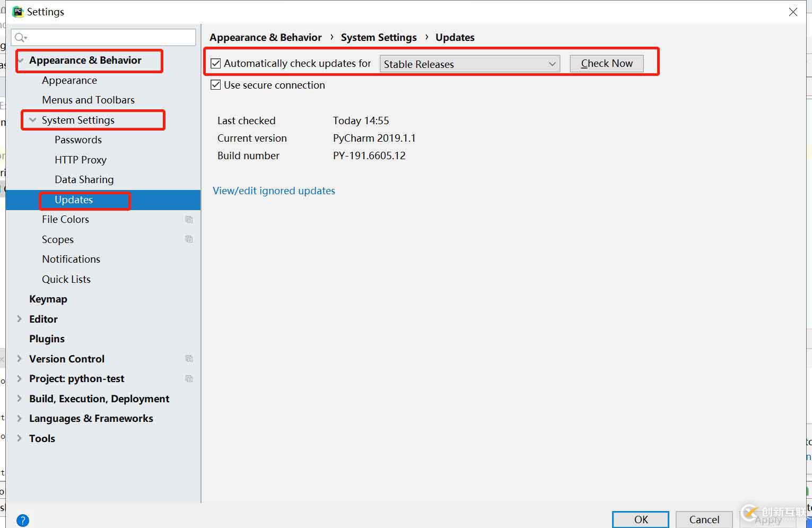Click the magnifier icon in the search field

20,37
